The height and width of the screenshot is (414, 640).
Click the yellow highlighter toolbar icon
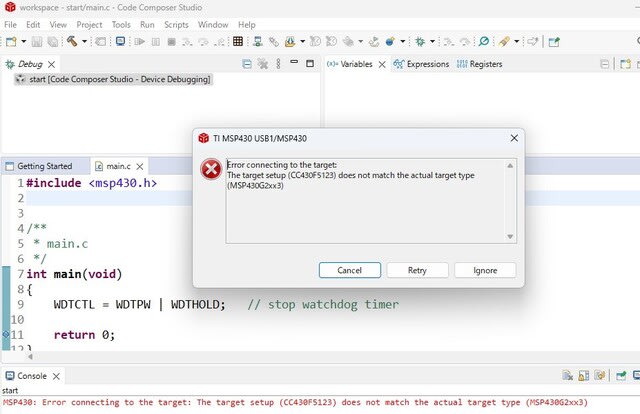click(x=504, y=41)
